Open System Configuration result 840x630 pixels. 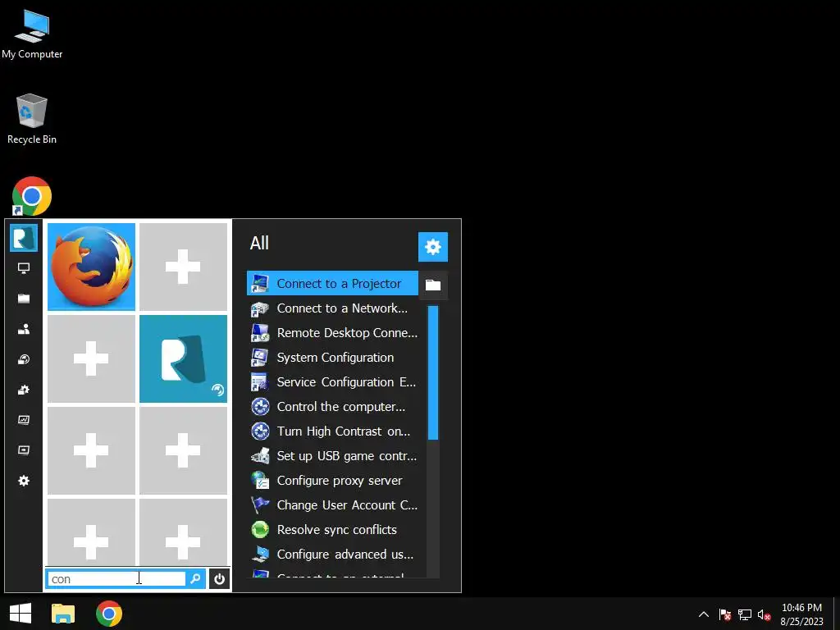pyautogui.click(x=332, y=358)
